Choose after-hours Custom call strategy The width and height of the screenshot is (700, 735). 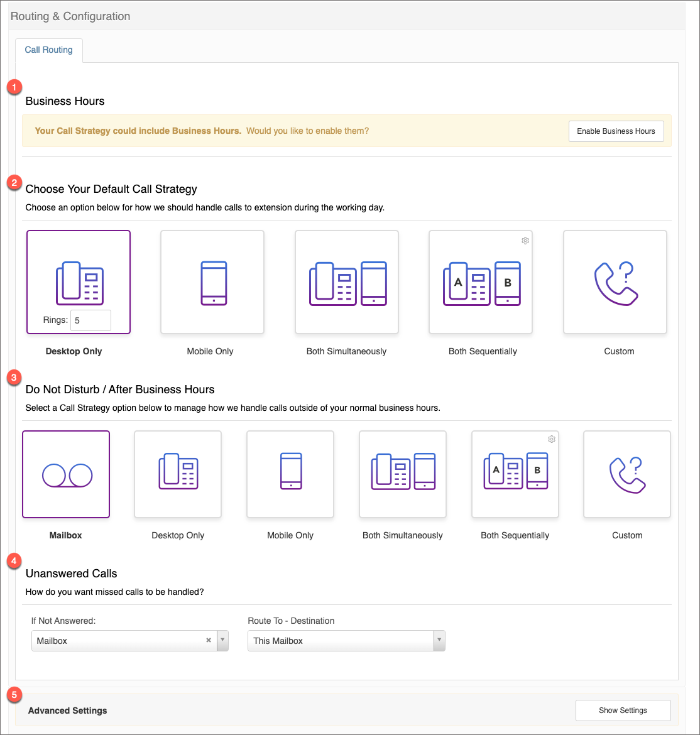627,474
